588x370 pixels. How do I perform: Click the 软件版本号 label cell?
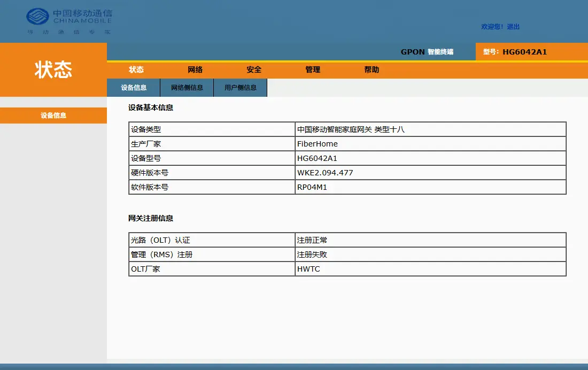point(212,187)
